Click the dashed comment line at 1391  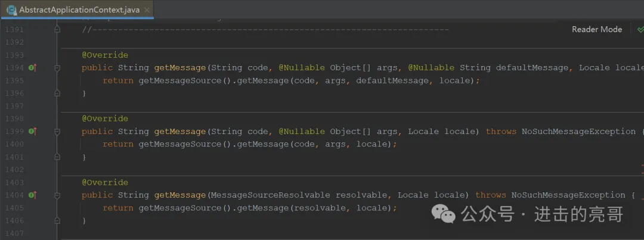coord(265,30)
